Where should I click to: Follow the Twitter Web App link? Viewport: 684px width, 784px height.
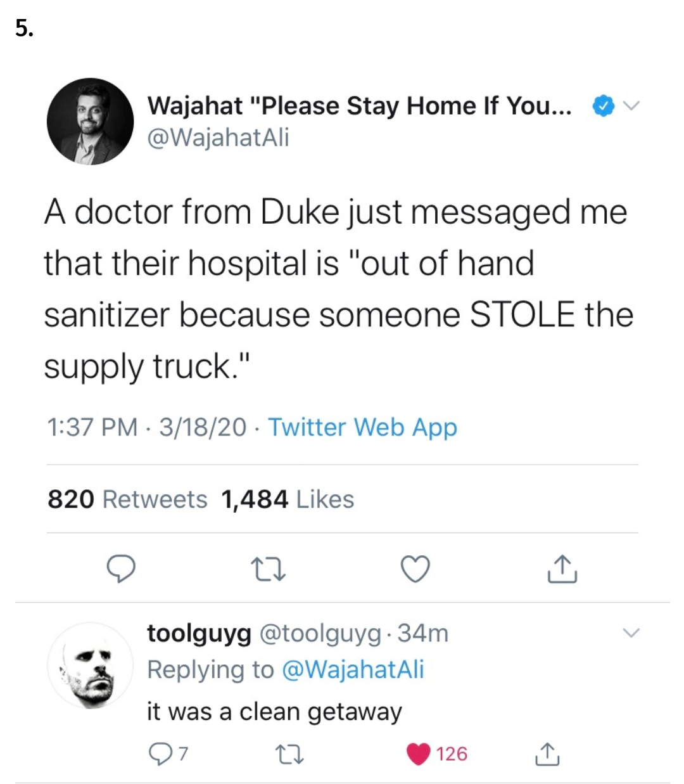pos(362,427)
